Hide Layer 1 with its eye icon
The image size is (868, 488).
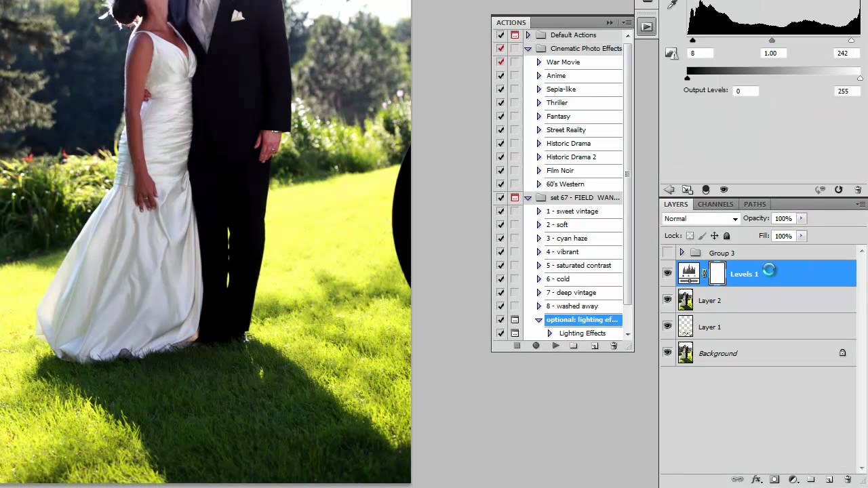(x=668, y=326)
